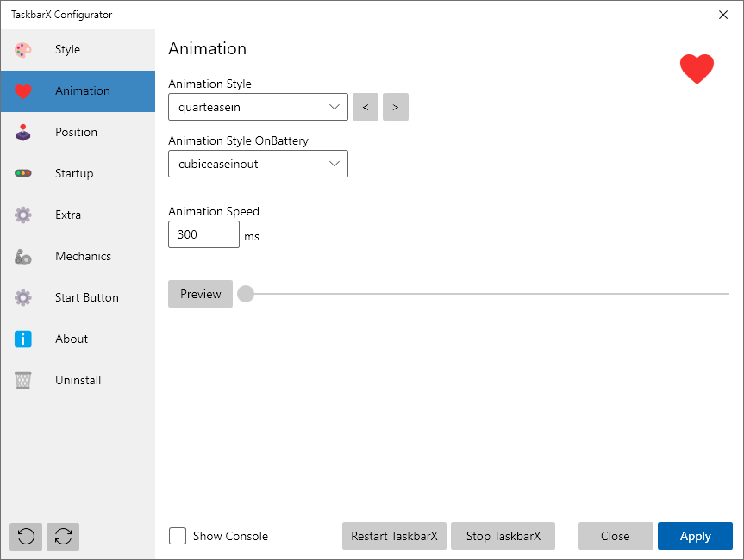Click the About info icon
This screenshot has height=560, width=744.
(22, 339)
